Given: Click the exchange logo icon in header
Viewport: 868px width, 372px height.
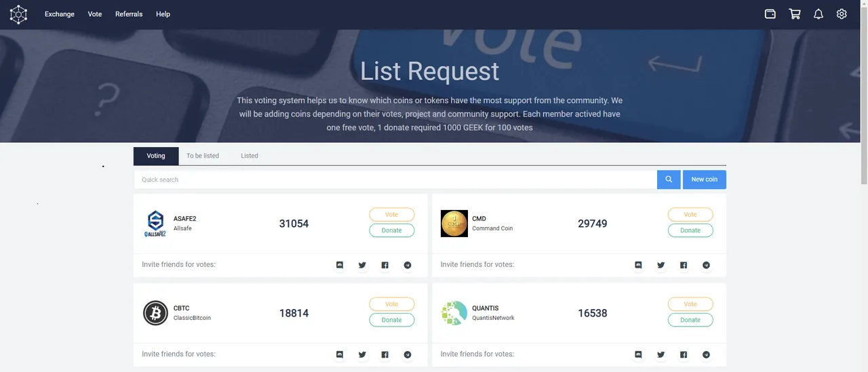Looking at the screenshot, I should pos(18,14).
